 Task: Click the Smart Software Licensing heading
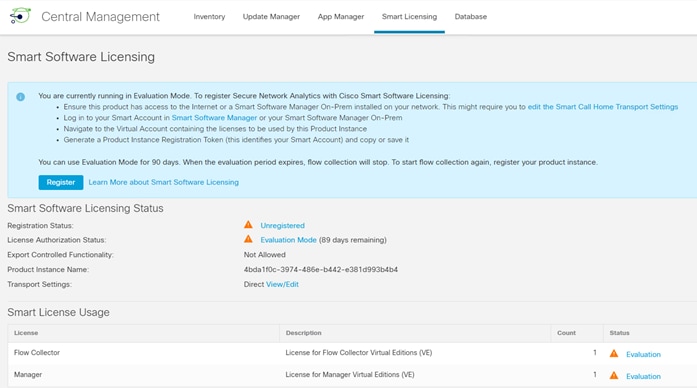pyautogui.click(x=81, y=57)
